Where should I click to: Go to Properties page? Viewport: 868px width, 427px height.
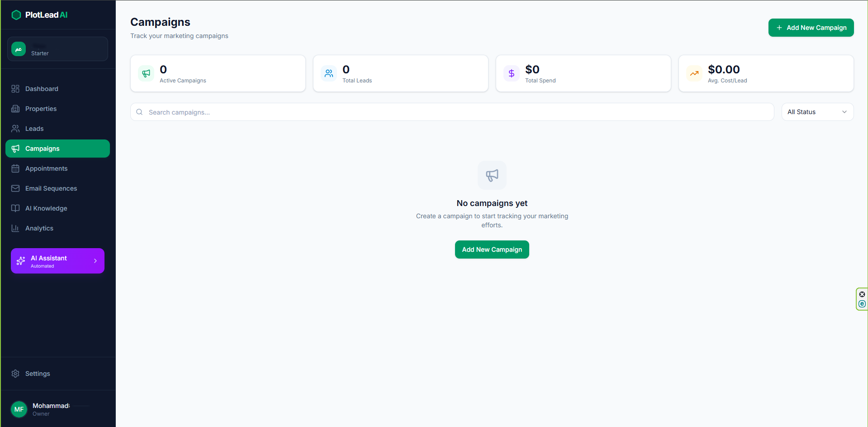pyautogui.click(x=57, y=109)
